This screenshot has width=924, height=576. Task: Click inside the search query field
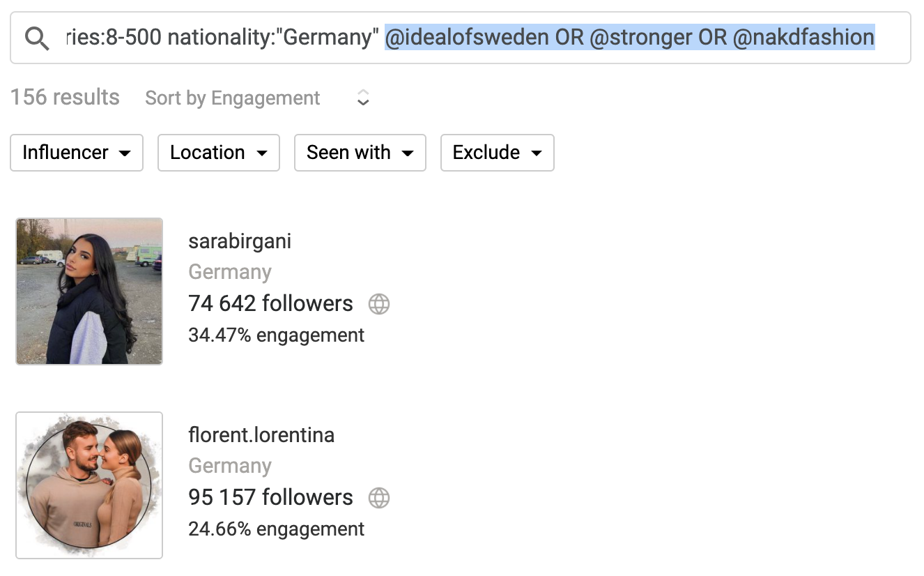(461, 38)
